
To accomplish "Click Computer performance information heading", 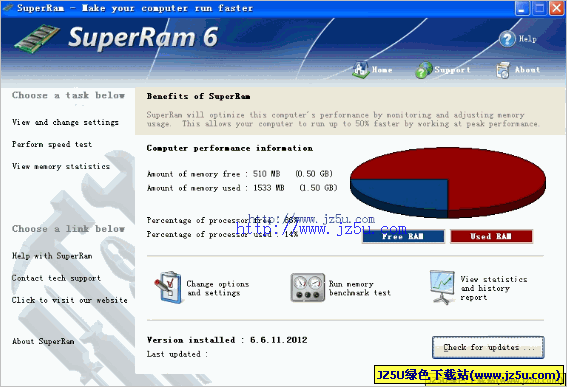I will click(x=230, y=148).
